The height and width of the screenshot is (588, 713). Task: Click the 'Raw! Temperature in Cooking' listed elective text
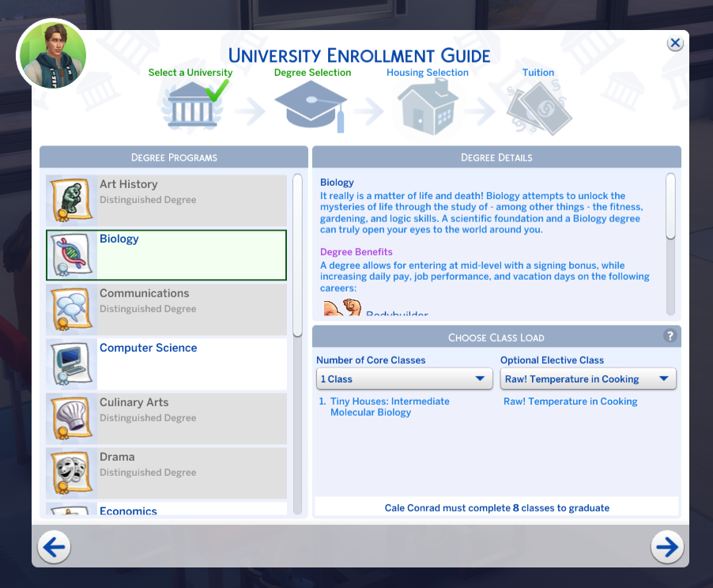(570, 401)
